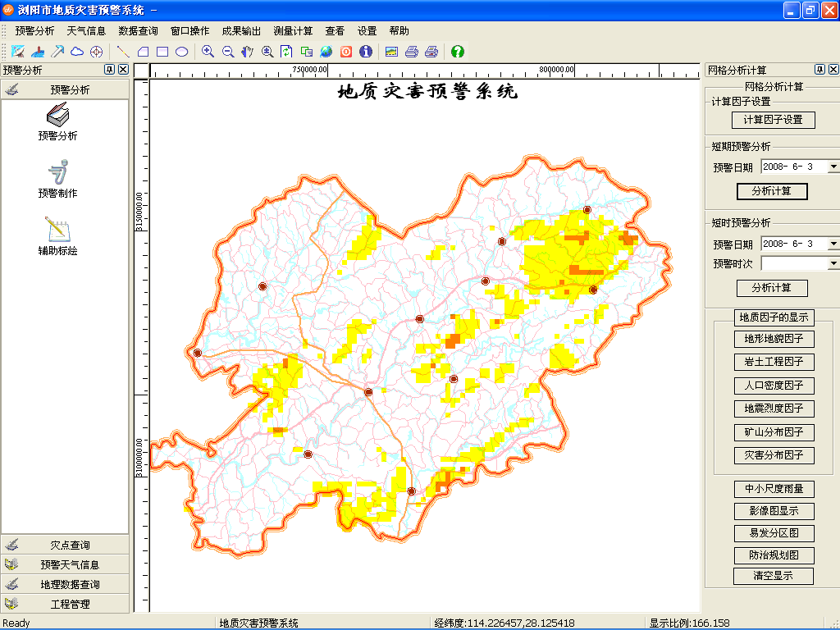840x630 pixels.
Task: Open the 测量计算 menu
Action: click(x=293, y=30)
